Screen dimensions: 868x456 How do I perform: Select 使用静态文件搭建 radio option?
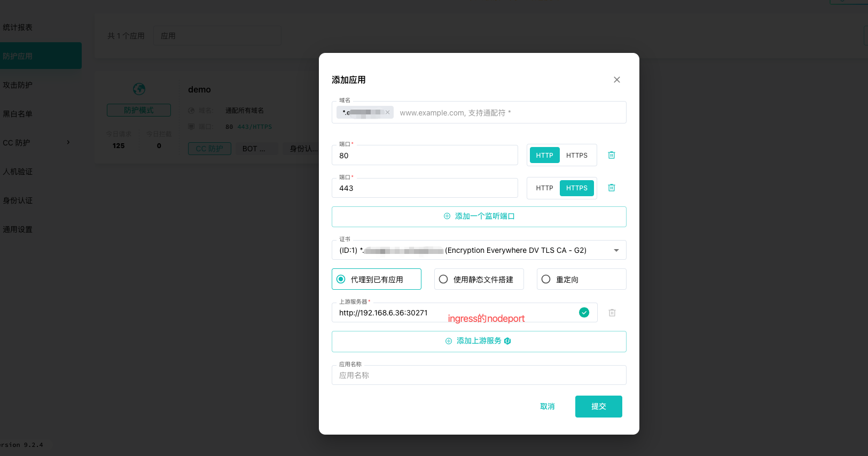(479, 279)
